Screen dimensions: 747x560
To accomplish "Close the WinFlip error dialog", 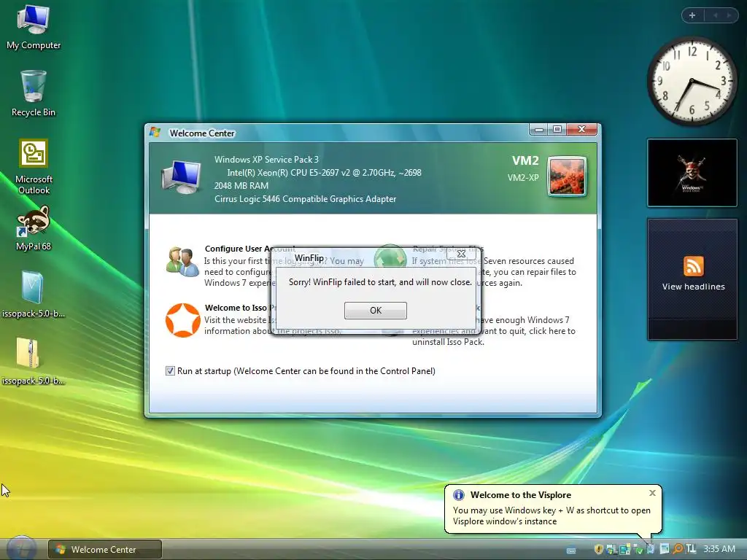I will pyautogui.click(x=461, y=254).
